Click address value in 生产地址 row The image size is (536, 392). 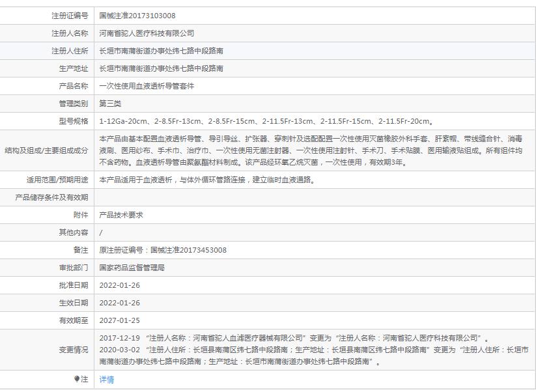point(162,68)
